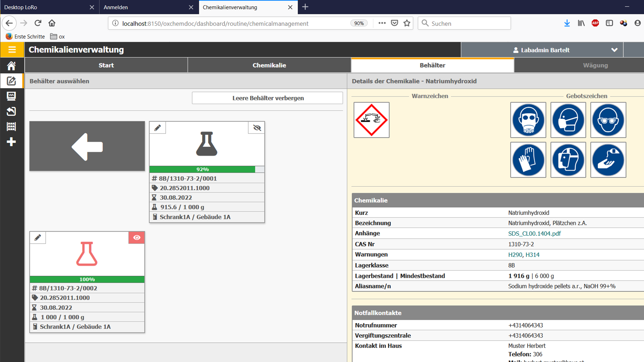
Task: Click the monitor chart sidebar icon
Action: 11,96
